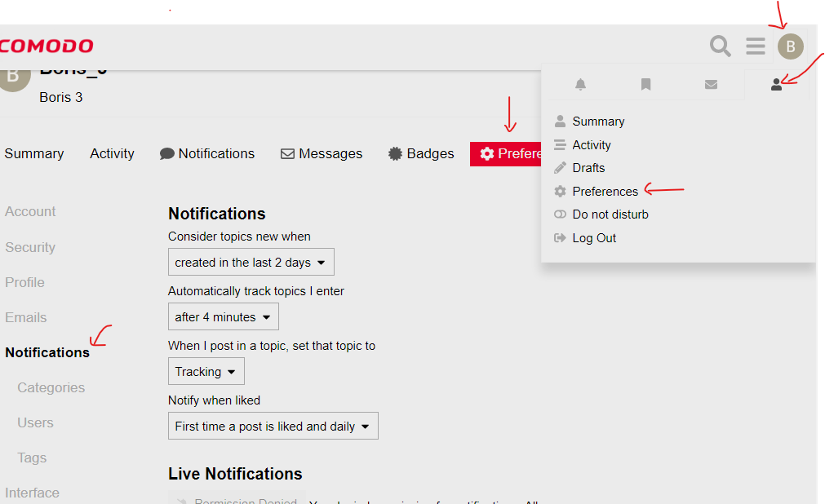Expand the Tracking dropdown
This screenshot has height=504, width=825.
coord(206,372)
